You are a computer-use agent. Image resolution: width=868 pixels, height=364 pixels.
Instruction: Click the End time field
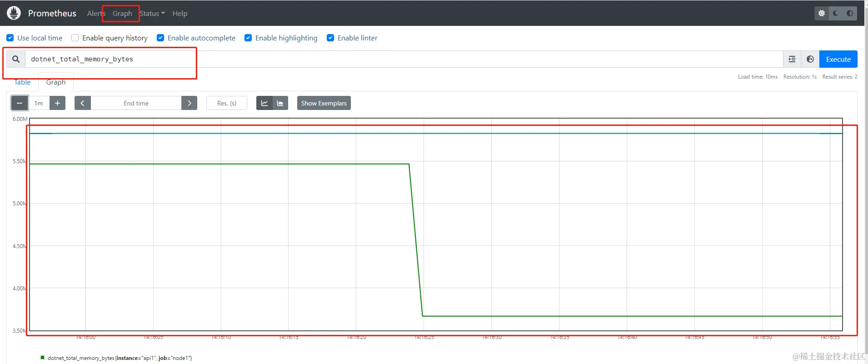(136, 103)
